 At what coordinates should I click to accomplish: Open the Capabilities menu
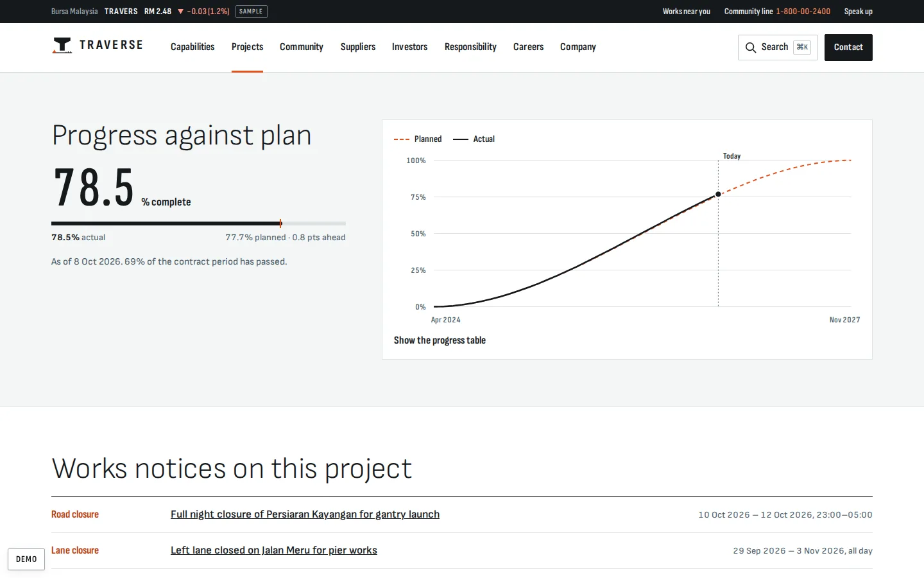coord(193,47)
